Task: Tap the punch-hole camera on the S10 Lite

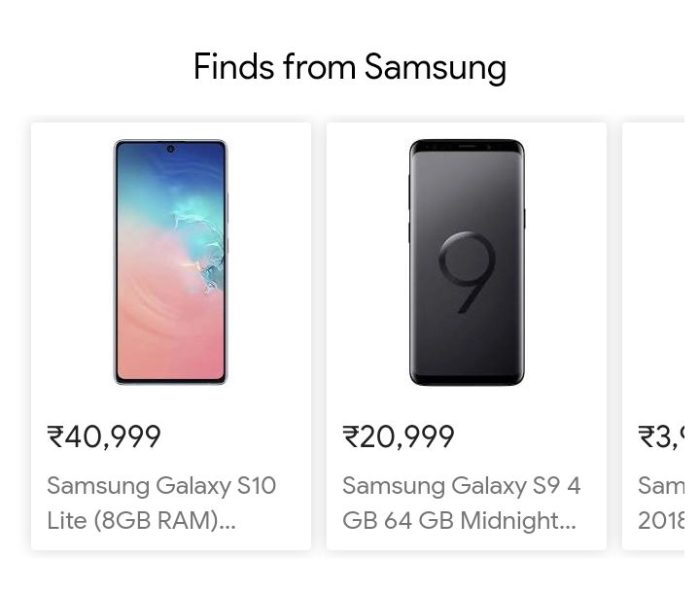Action: click(170, 149)
